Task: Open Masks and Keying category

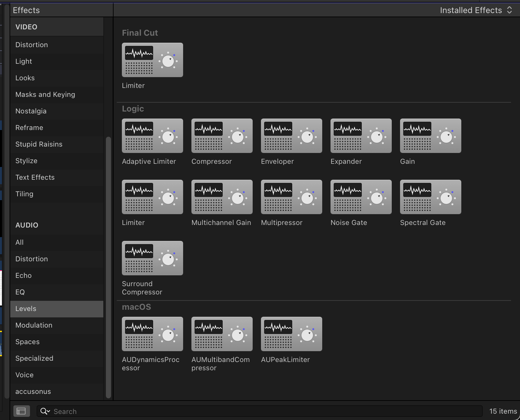Action: tap(57, 94)
